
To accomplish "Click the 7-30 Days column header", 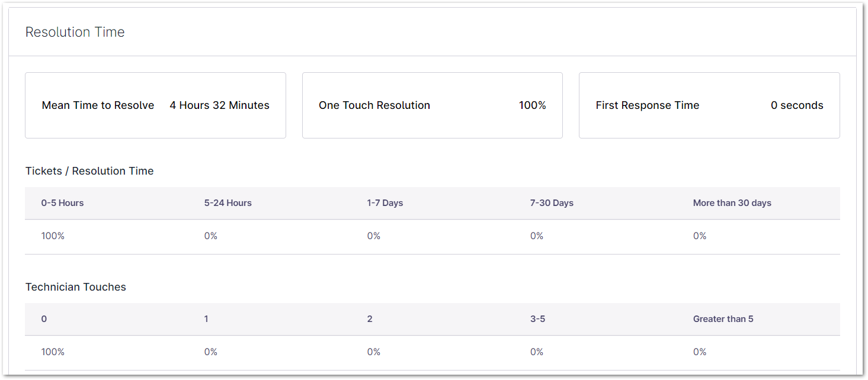I will pyautogui.click(x=552, y=203).
